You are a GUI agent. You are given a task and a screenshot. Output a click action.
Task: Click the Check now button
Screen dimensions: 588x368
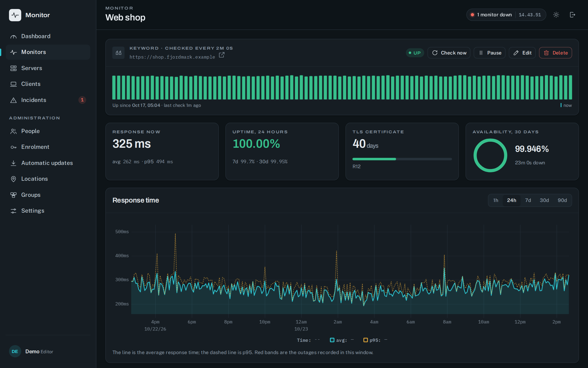click(449, 53)
